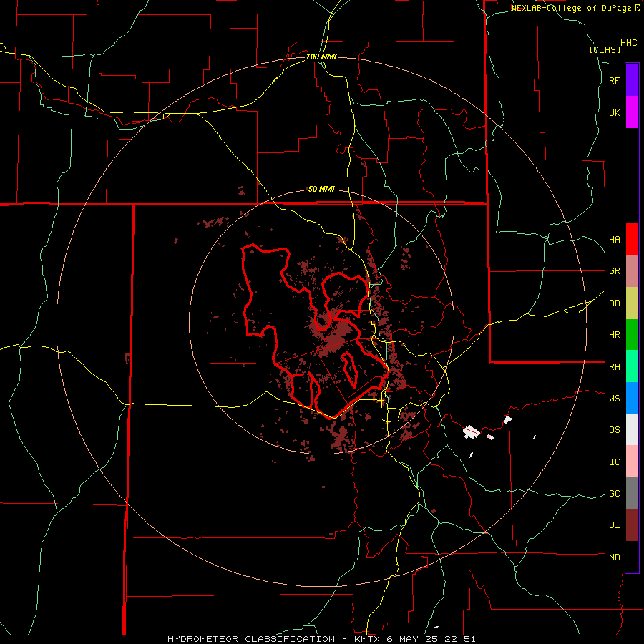Click the 'HR' legend label
Image resolution: width=644 pixels, height=644 pixels.
[614, 335]
